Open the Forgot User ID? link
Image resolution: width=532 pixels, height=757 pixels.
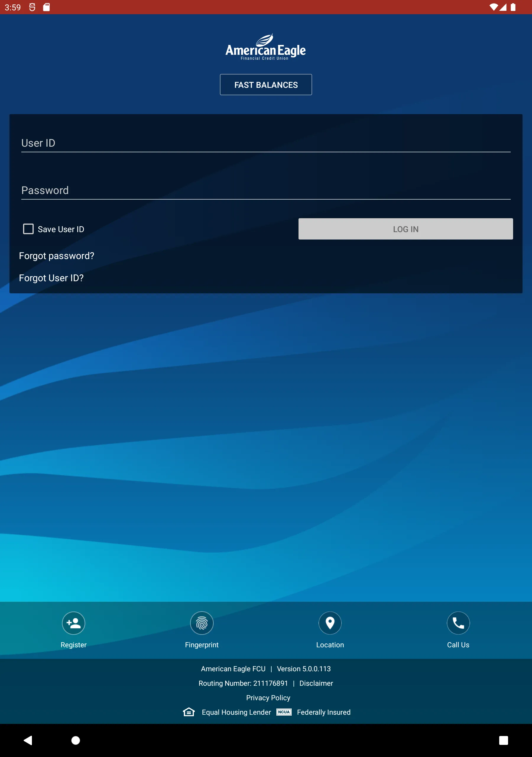[51, 278]
